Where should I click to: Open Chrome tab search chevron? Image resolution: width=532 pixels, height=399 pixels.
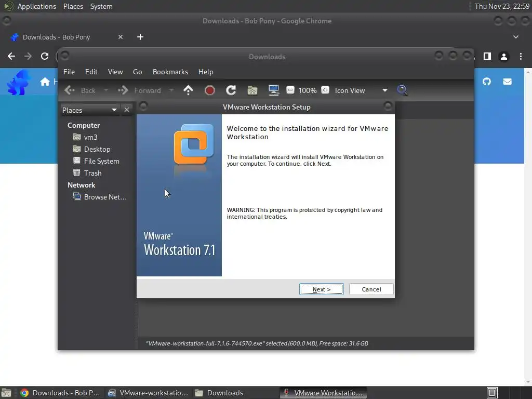coord(516,37)
